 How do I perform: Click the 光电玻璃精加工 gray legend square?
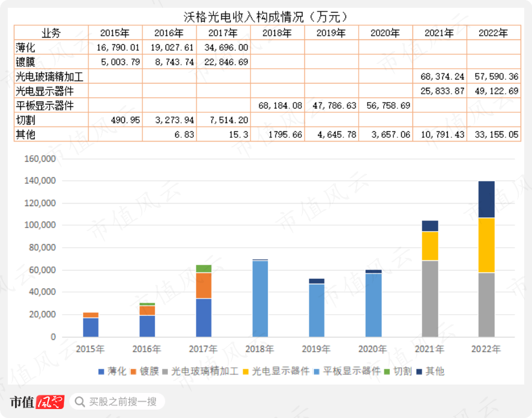165,372
